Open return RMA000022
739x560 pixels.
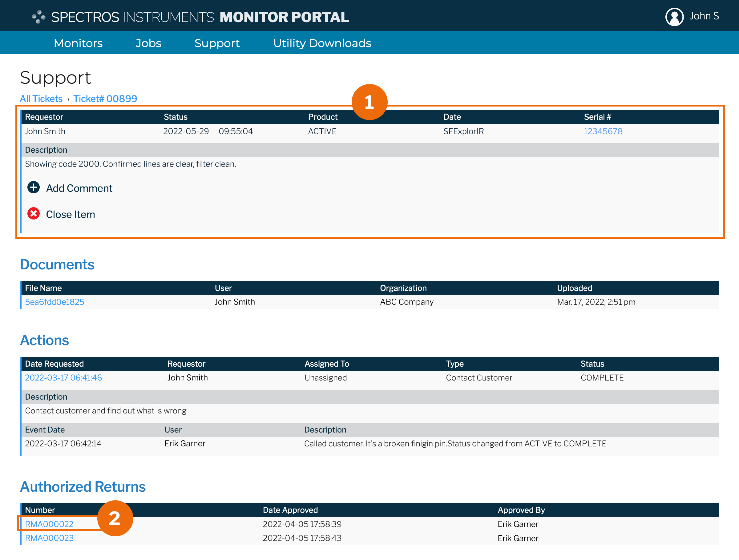click(x=49, y=524)
